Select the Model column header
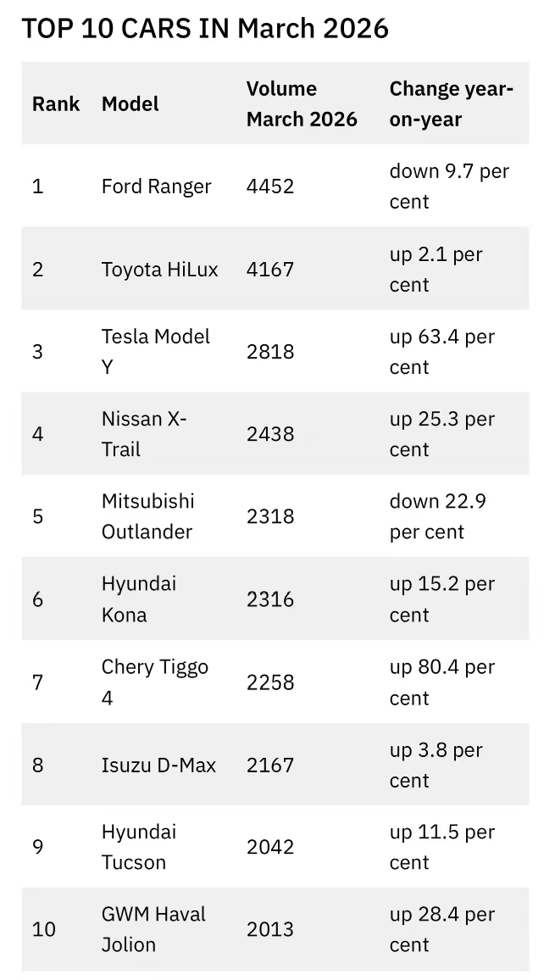The height and width of the screenshot is (980, 555). click(x=130, y=104)
